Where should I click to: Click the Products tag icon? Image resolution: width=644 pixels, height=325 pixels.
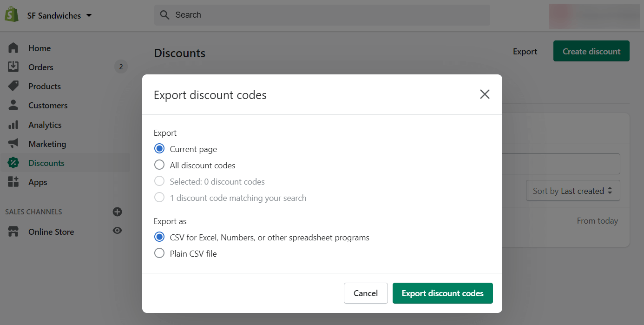(x=13, y=86)
